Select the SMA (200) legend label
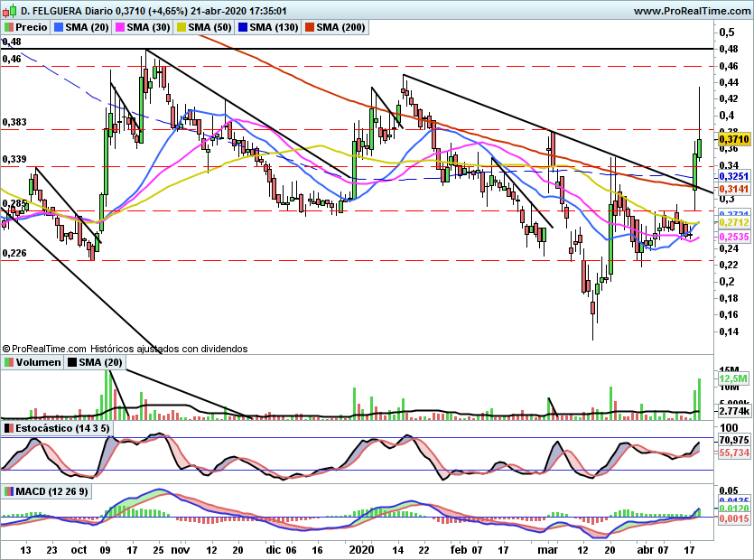 (340, 27)
